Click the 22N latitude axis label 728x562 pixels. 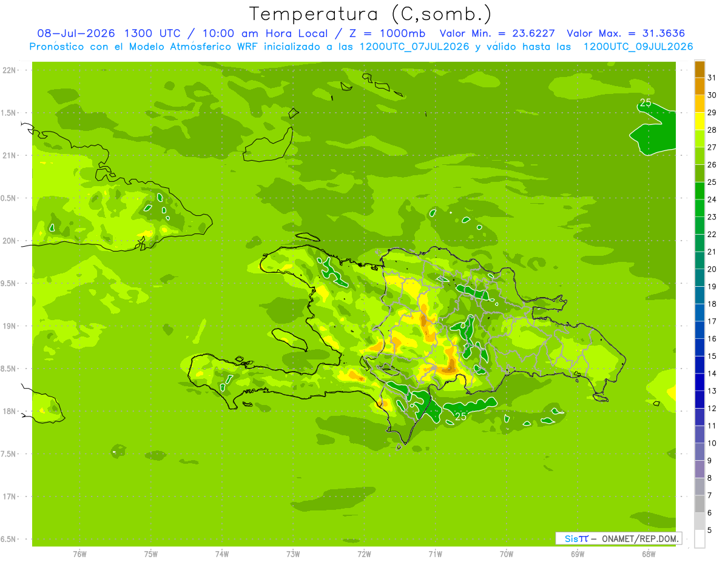[10, 70]
